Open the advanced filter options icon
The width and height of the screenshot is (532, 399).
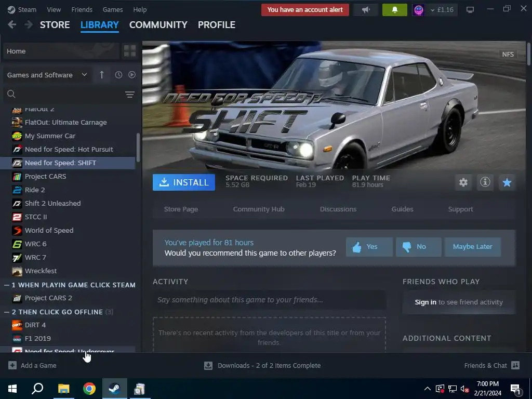point(129,95)
